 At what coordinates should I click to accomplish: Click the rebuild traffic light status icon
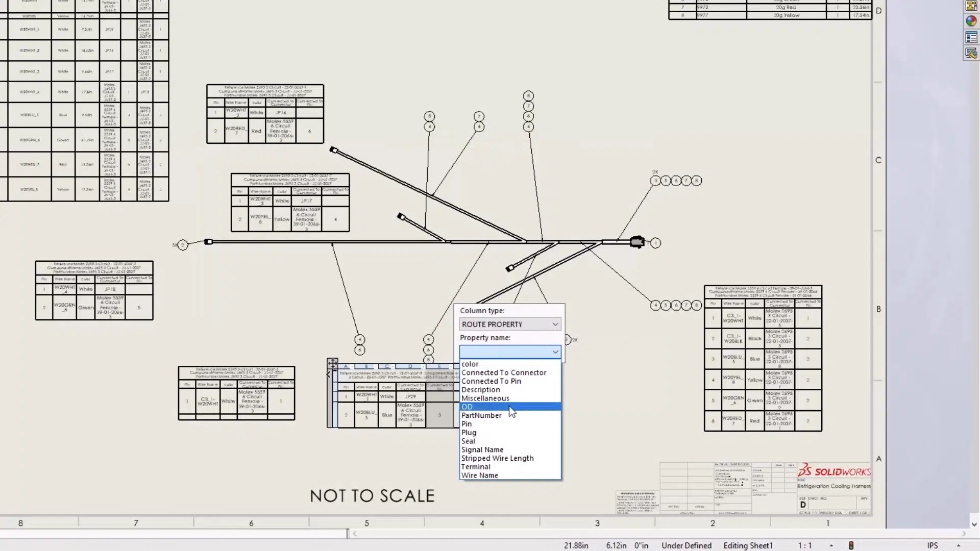[851, 545]
